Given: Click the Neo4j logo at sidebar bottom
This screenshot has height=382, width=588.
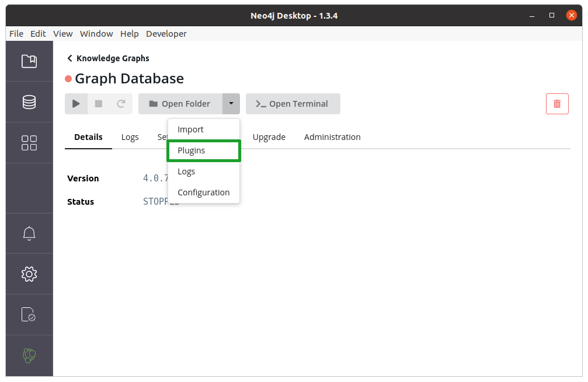Looking at the screenshot, I should (x=29, y=355).
